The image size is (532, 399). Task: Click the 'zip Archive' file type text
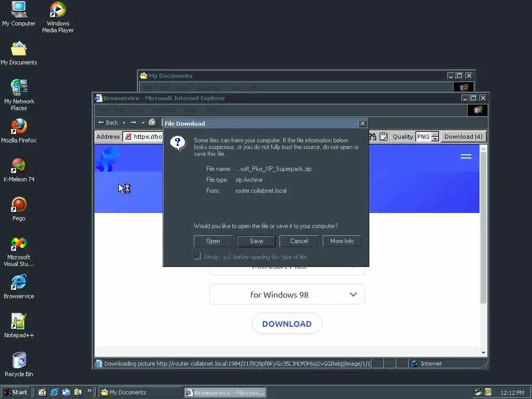[249, 180]
